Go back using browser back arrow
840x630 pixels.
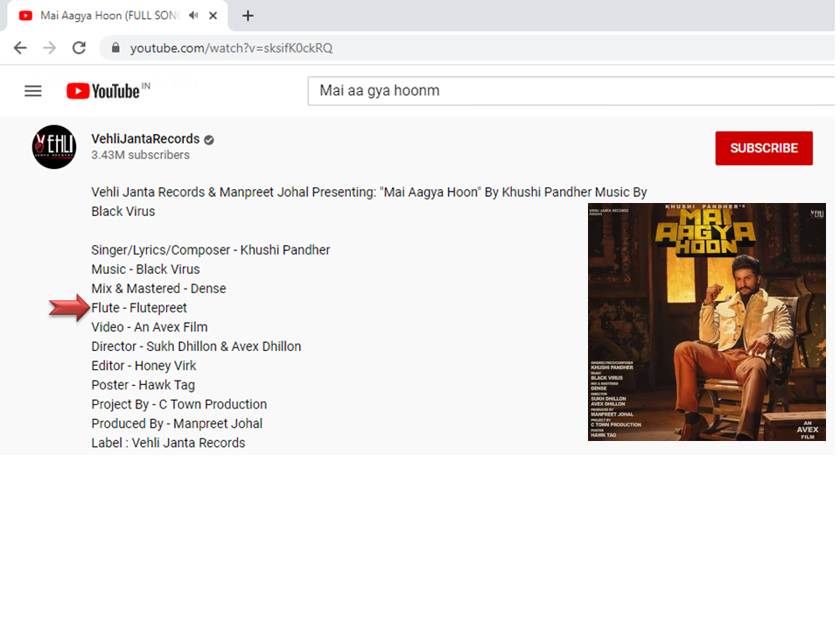click(20, 47)
